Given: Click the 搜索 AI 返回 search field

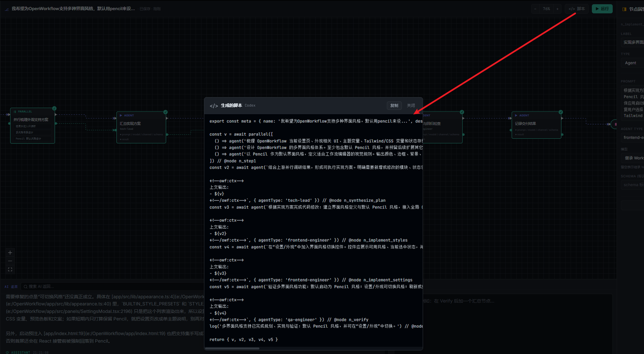Looking at the screenshot, I should [x=112, y=286].
